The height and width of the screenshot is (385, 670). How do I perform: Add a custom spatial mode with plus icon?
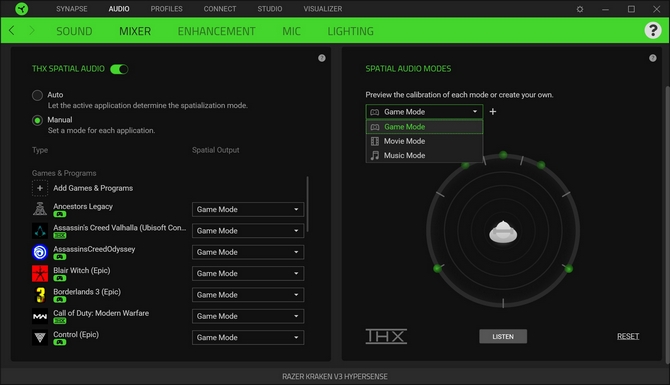(493, 112)
